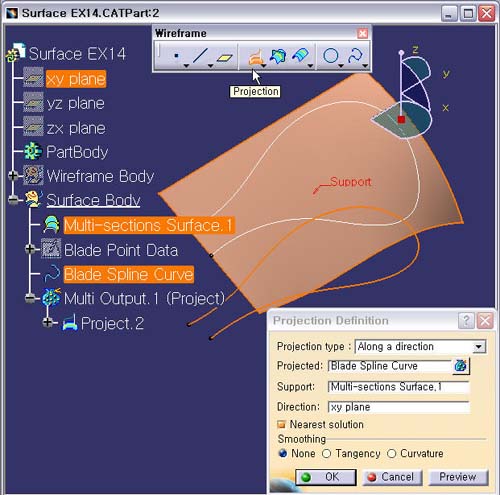Select Project.2 in the specification tree

(112, 323)
